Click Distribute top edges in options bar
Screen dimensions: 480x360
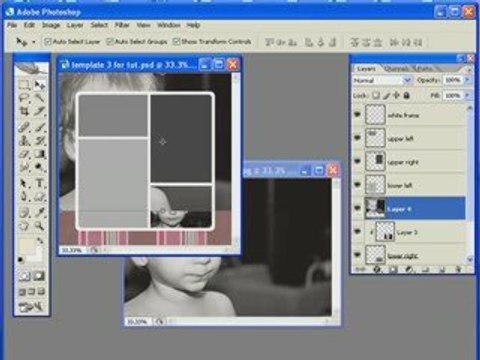354,42
